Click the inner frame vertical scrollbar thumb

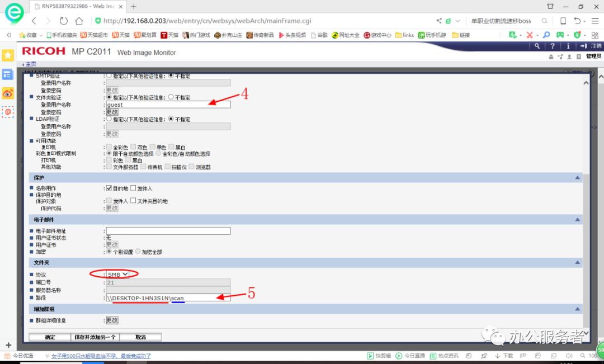click(x=586, y=250)
